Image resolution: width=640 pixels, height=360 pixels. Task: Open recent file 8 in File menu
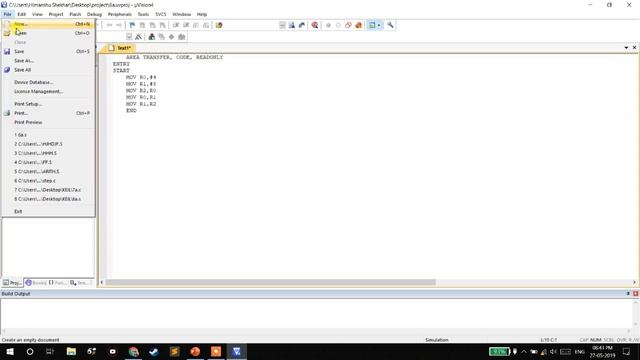point(48,199)
